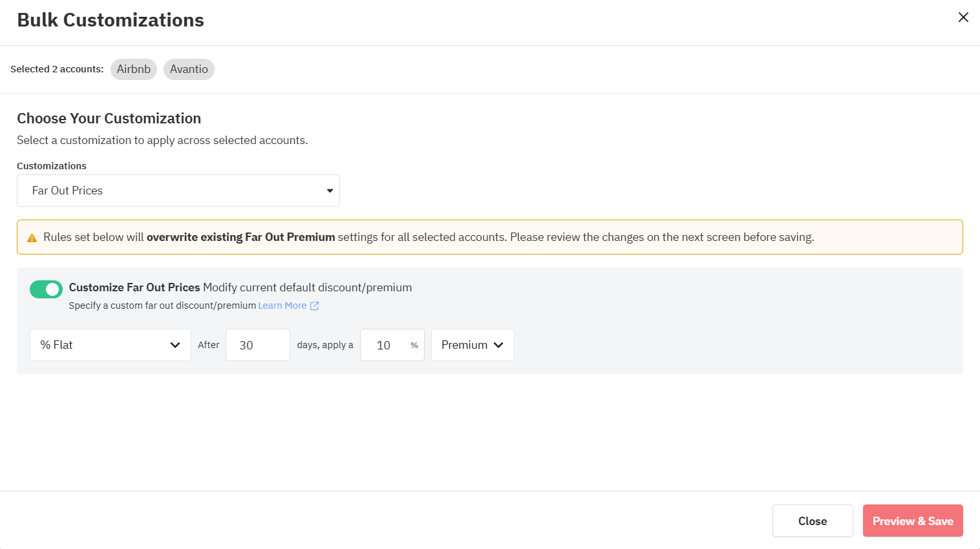Viewport: 980px width, 549px height.
Task: Click the % suffix in the percentage field
Action: (414, 346)
